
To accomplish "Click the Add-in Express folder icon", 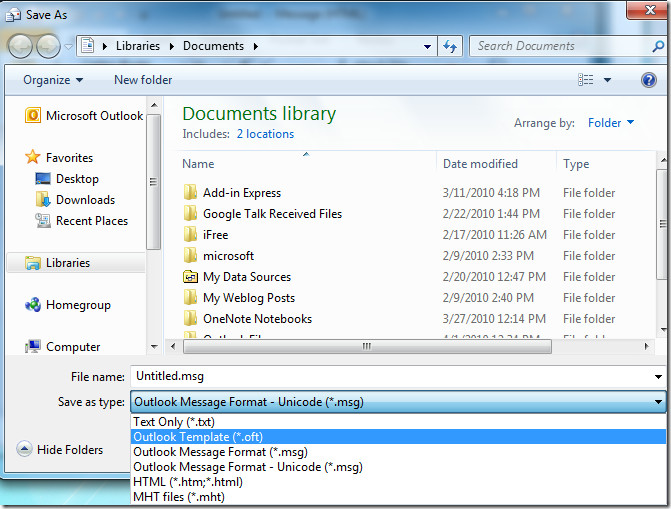I will point(190,193).
